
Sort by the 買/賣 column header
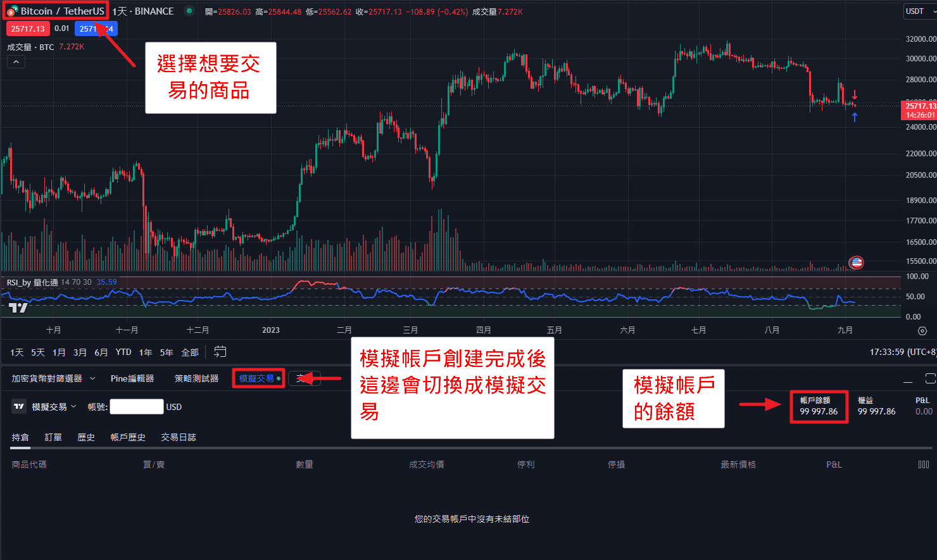tap(154, 464)
